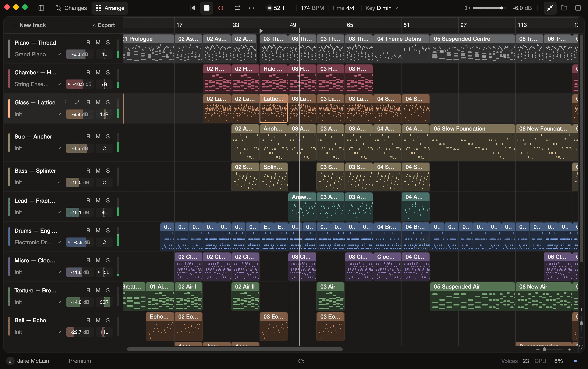
Task: Click the Jake McLain avatar icon
Action: pyautogui.click(x=10, y=361)
